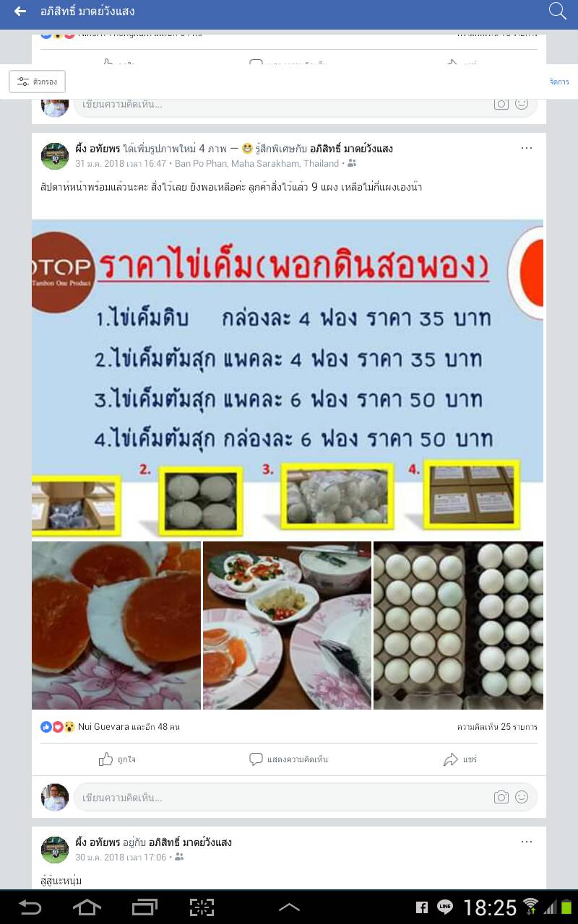Like the salted egg post with ถูกใจ
Image resolution: width=578 pixels, height=924 pixels.
coord(117,759)
